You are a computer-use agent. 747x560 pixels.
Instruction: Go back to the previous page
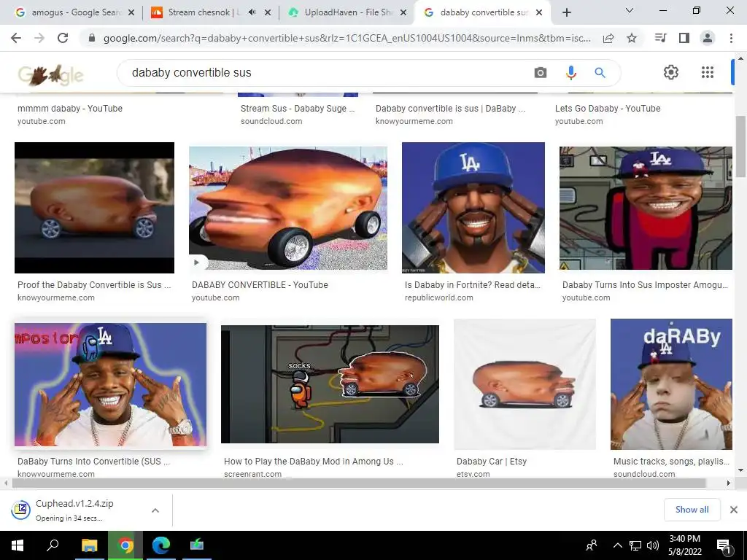16,38
